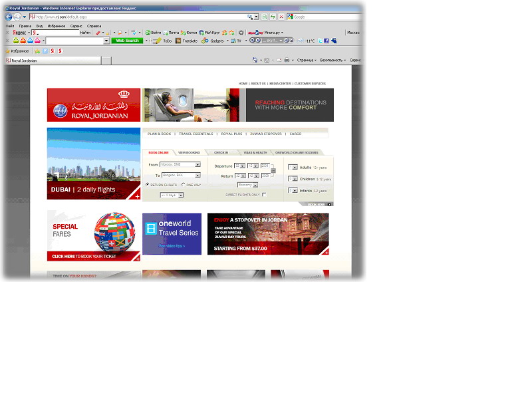The width and height of the screenshot is (532, 399).
Task: Open the calendar picker beside Departure date
Action: point(273,171)
